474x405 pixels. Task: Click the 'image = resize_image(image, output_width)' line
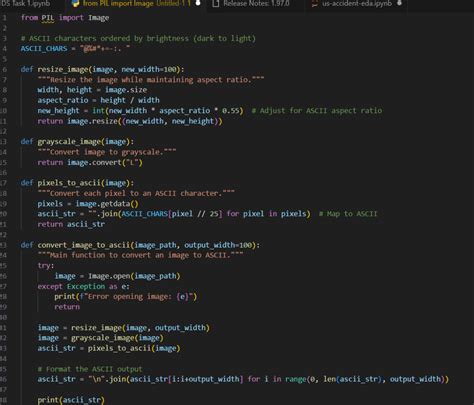tap(124, 328)
